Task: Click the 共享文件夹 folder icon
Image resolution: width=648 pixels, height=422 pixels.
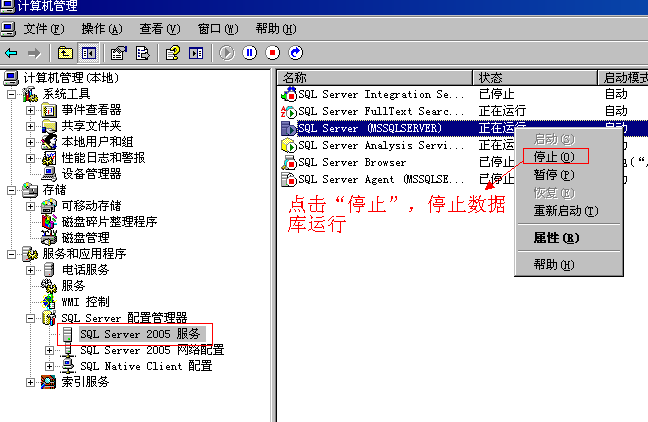Action: point(49,126)
